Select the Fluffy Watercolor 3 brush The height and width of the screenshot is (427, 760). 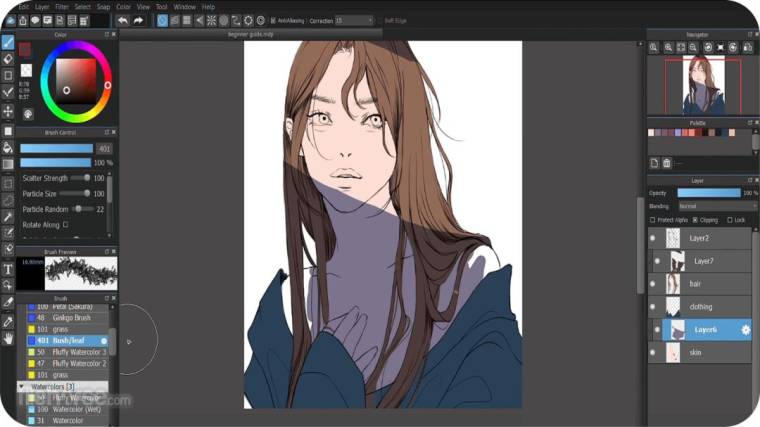pos(67,352)
